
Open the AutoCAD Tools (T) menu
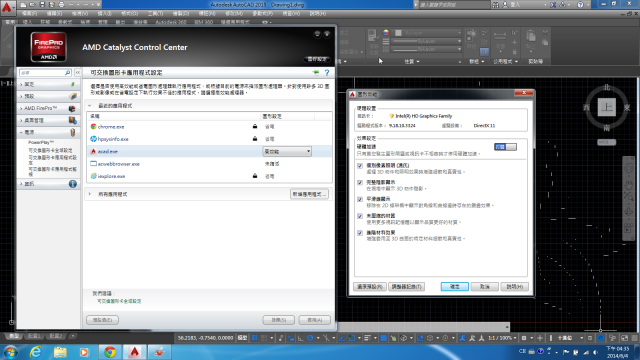(x=155, y=13)
